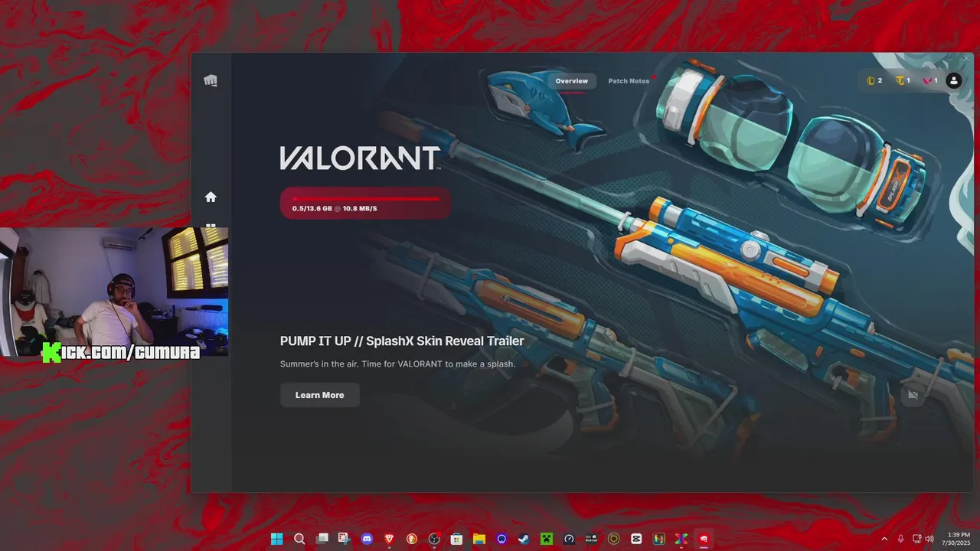Switch to the Patch Notes tab
Image resolution: width=980 pixels, height=551 pixels.
pos(629,81)
